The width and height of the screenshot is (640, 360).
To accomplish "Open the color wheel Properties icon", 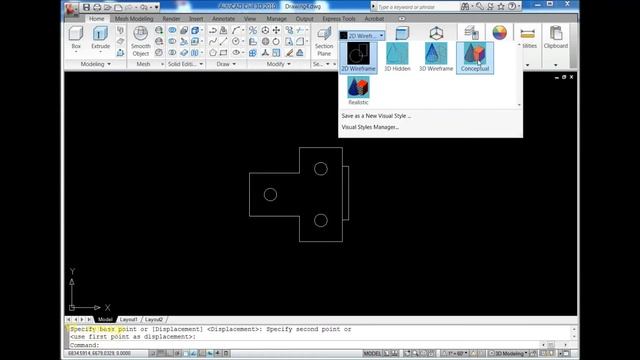I will click(x=499, y=33).
